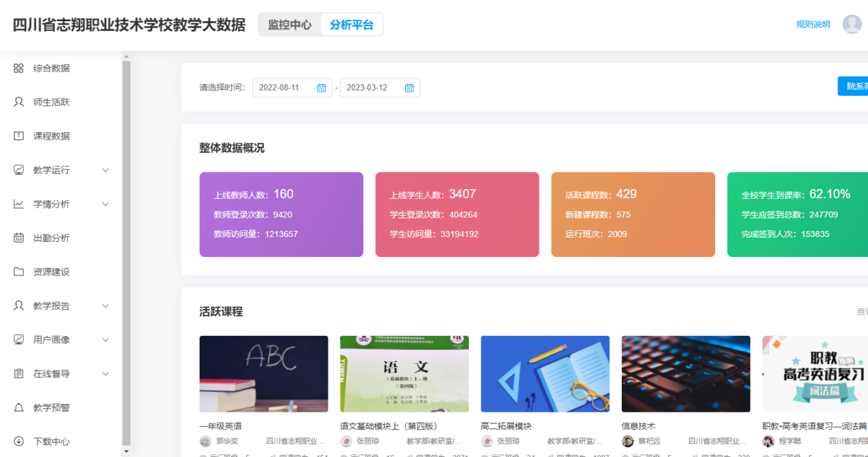The image size is (868, 457).
Task: Expand the 教学报告 submenu chevron
Action: tap(106, 306)
